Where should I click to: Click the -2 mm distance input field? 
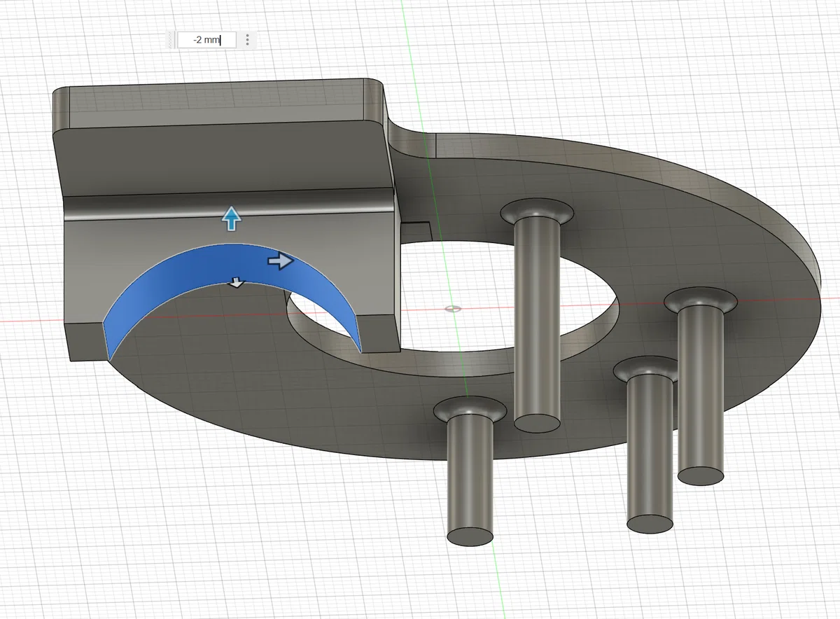[x=206, y=40]
